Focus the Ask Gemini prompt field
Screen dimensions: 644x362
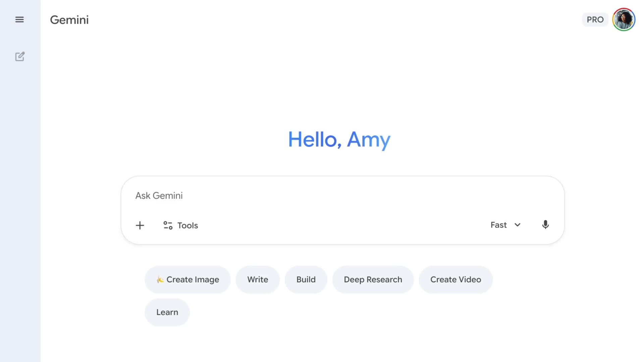click(342, 196)
